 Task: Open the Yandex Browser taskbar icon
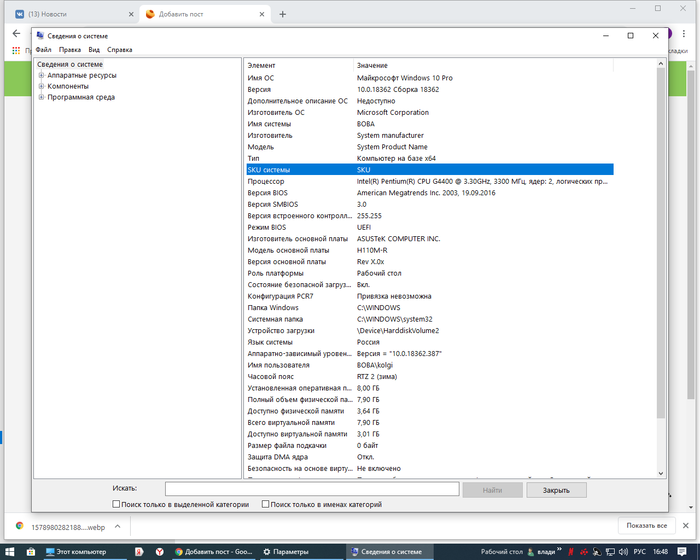pyautogui.click(x=159, y=552)
